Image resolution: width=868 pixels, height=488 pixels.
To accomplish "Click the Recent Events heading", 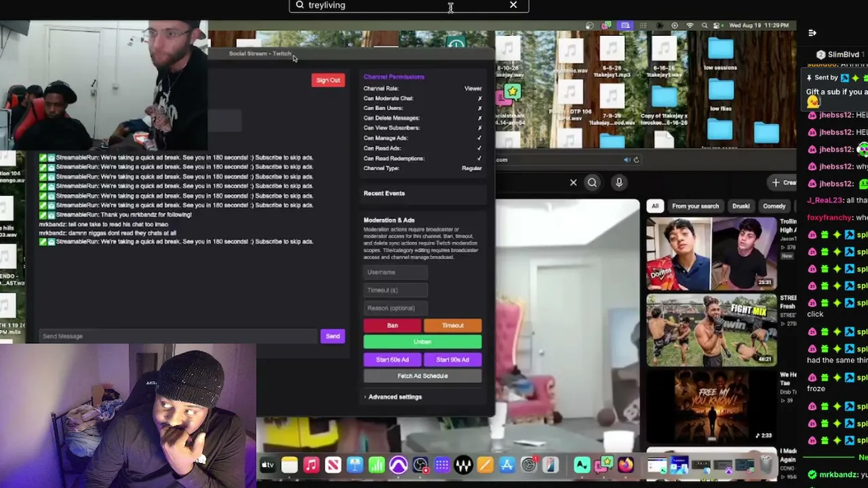I will (x=384, y=193).
